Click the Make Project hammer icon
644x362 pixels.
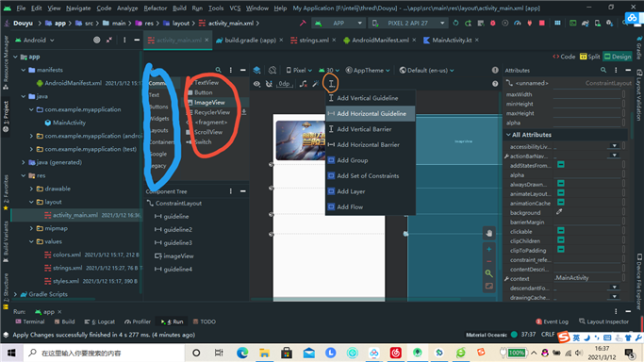303,23
